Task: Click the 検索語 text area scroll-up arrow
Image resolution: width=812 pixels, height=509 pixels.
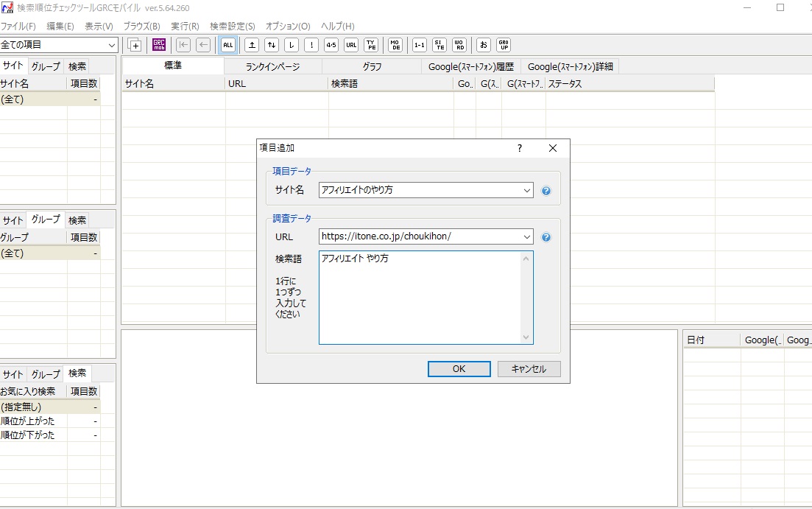Action: (x=526, y=259)
